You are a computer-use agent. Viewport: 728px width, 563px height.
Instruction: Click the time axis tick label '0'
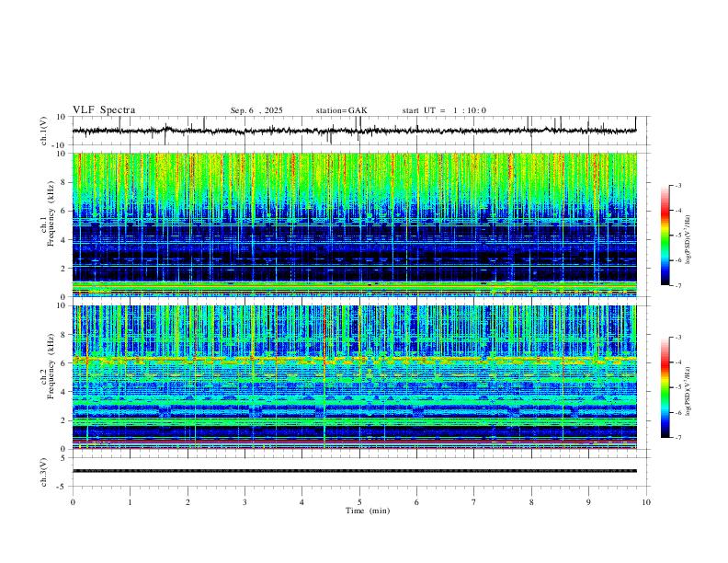click(x=73, y=502)
